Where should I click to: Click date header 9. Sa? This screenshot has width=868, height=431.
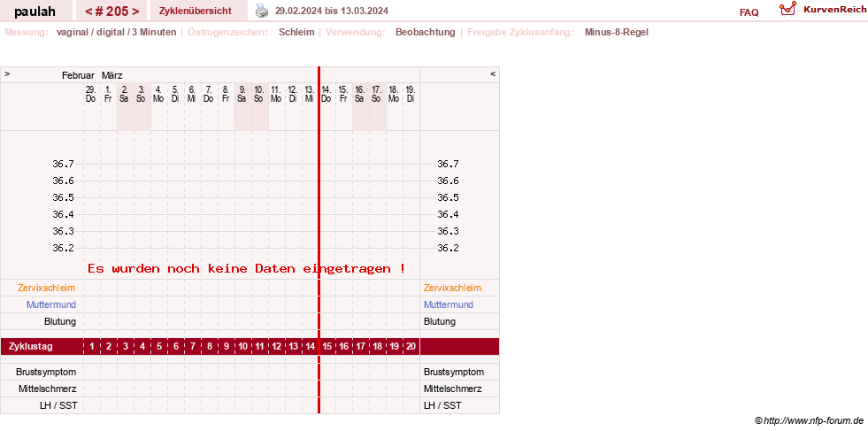tap(242, 94)
